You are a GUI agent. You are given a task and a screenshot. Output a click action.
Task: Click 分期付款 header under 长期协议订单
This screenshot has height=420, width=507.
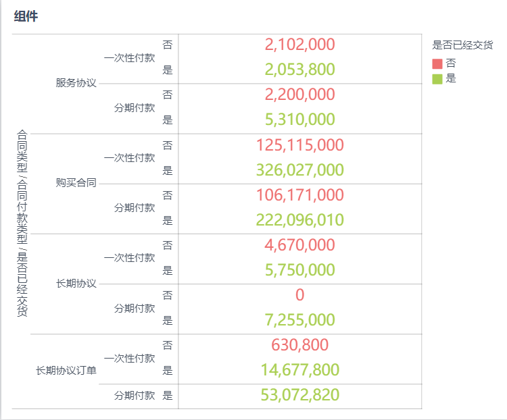135,396
